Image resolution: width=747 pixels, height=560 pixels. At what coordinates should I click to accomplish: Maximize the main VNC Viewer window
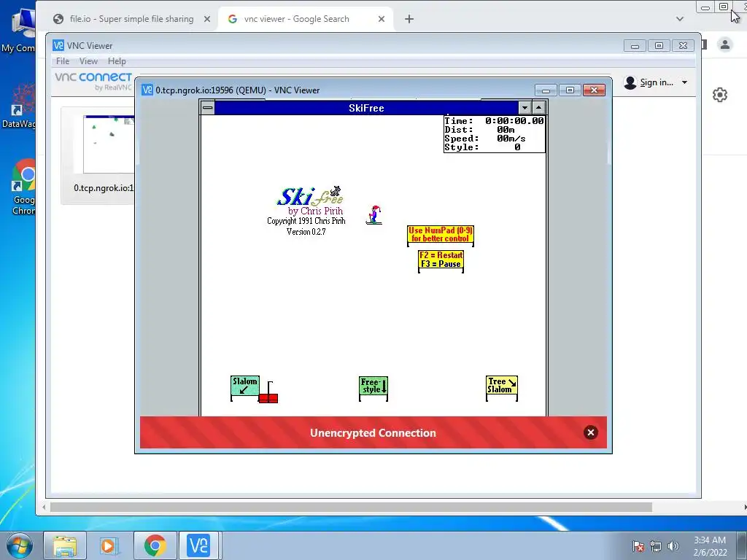coord(659,46)
